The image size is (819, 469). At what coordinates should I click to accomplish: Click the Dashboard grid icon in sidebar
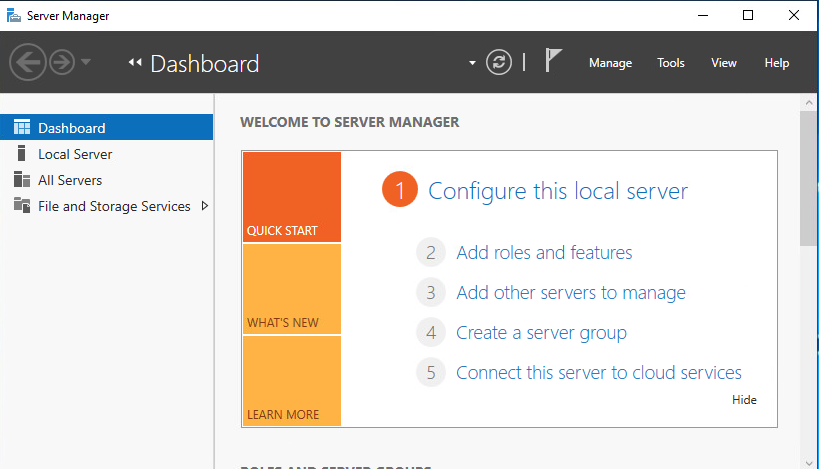point(22,127)
